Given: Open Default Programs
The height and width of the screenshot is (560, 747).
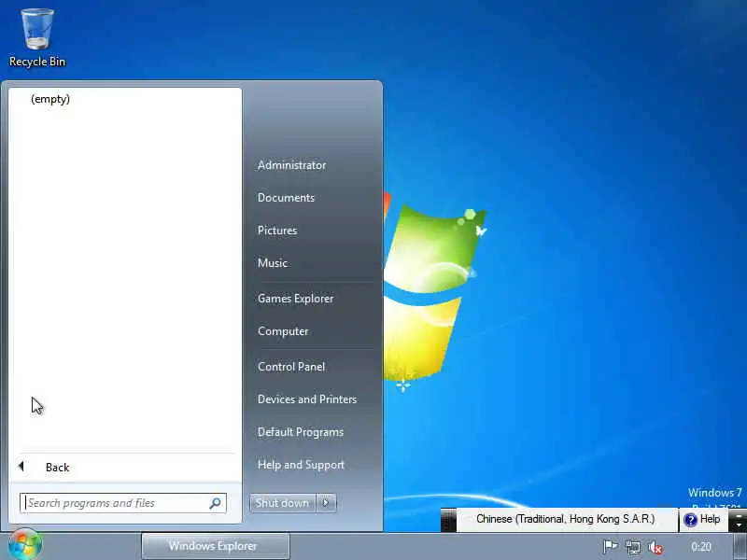Looking at the screenshot, I should point(300,432).
